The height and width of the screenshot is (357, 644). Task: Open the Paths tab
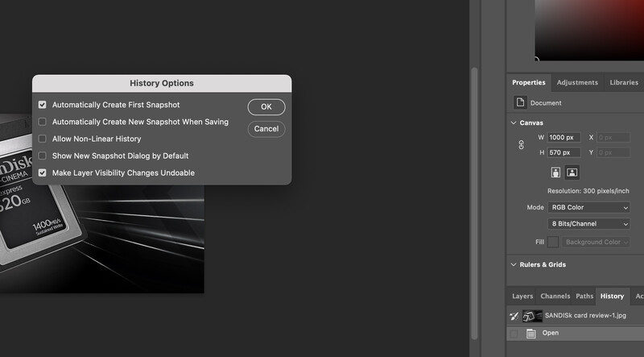coord(584,296)
